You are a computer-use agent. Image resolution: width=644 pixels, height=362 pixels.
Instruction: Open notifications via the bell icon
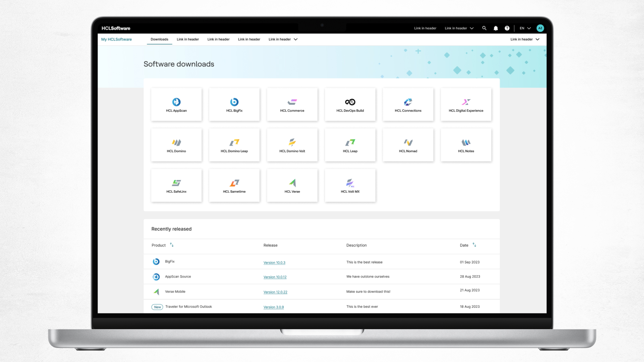tap(496, 28)
